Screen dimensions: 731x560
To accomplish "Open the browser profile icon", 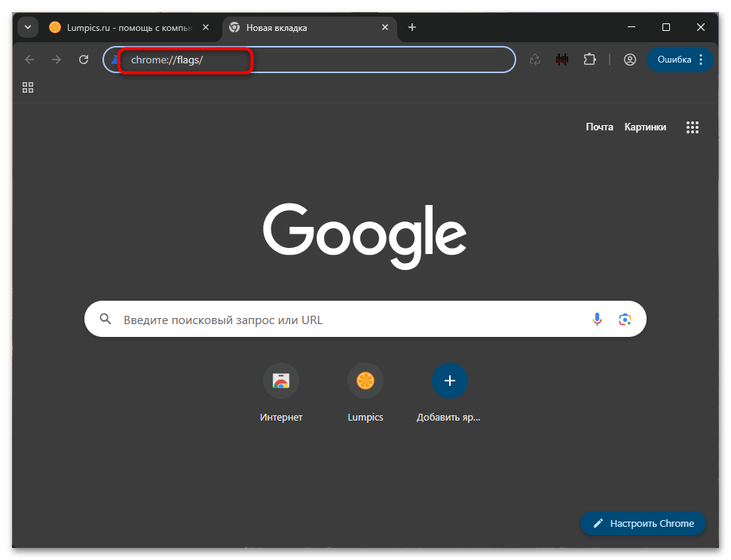I will tap(630, 59).
